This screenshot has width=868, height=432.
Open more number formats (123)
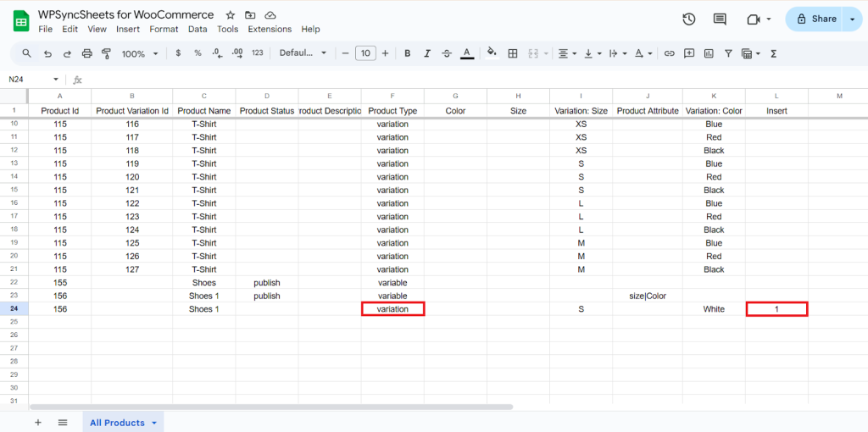[x=258, y=53]
